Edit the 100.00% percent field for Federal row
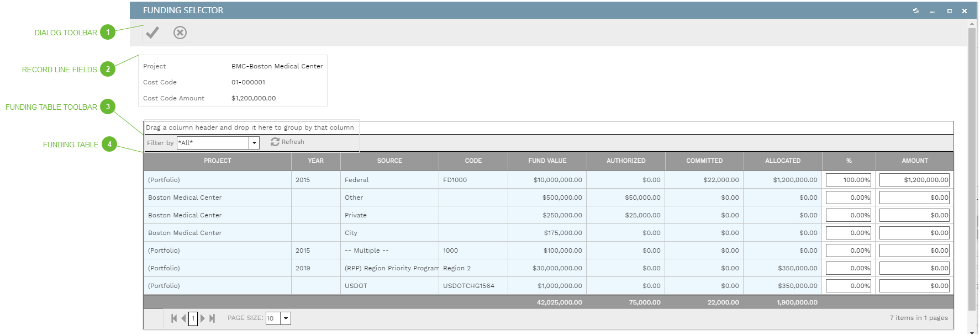980x336 pixels. (x=849, y=180)
